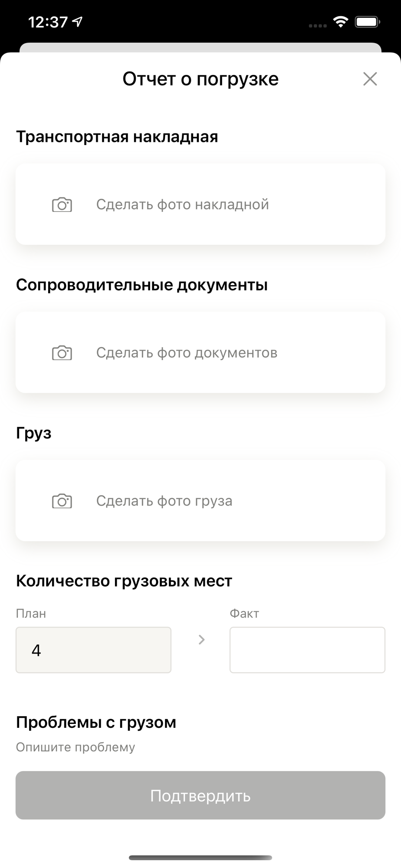401x868 pixels.
Task: Select 'Сделать фото документов' text
Action: [187, 353]
